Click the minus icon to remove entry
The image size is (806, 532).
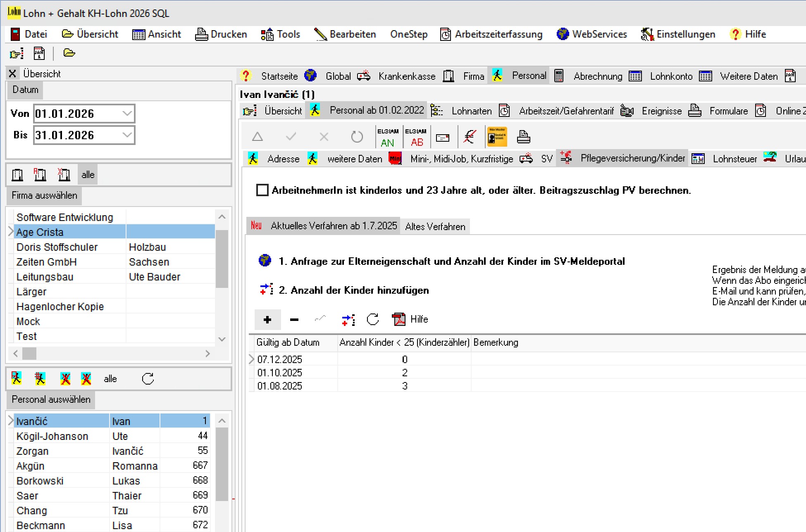(294, 320)
